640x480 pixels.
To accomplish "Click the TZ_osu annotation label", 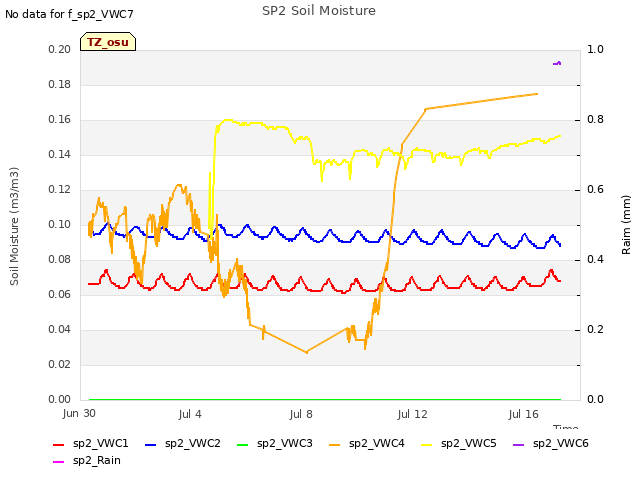I will (108, 42).
